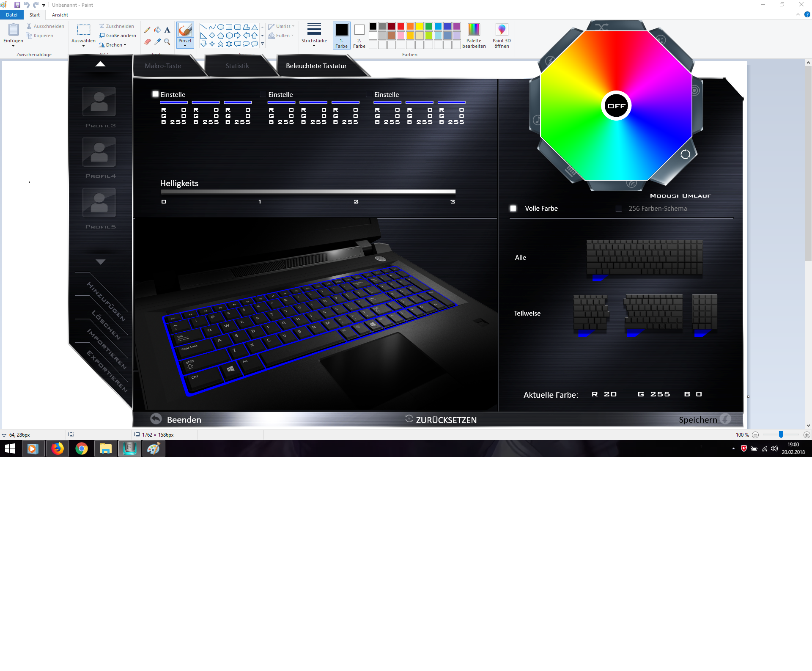Click the vertical scrollbar down arrow

808,426
